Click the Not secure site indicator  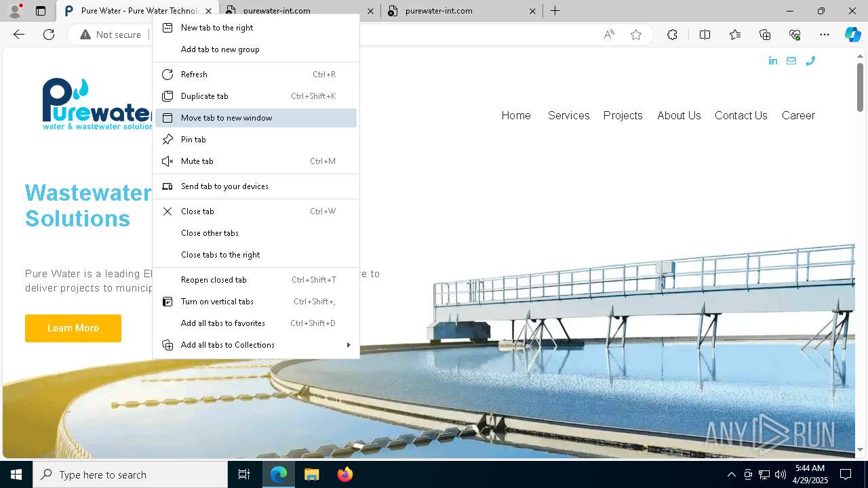tap(111, 35)
